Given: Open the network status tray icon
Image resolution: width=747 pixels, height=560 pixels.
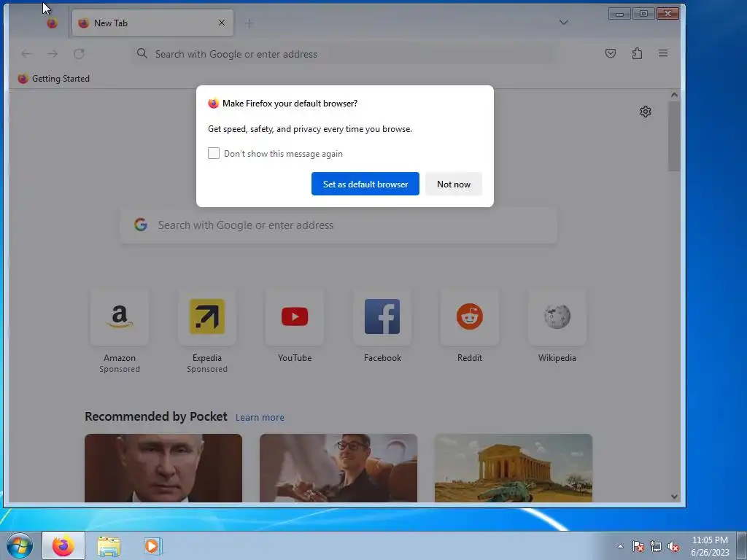Looking at the screenshot, I should click(656, 546).
